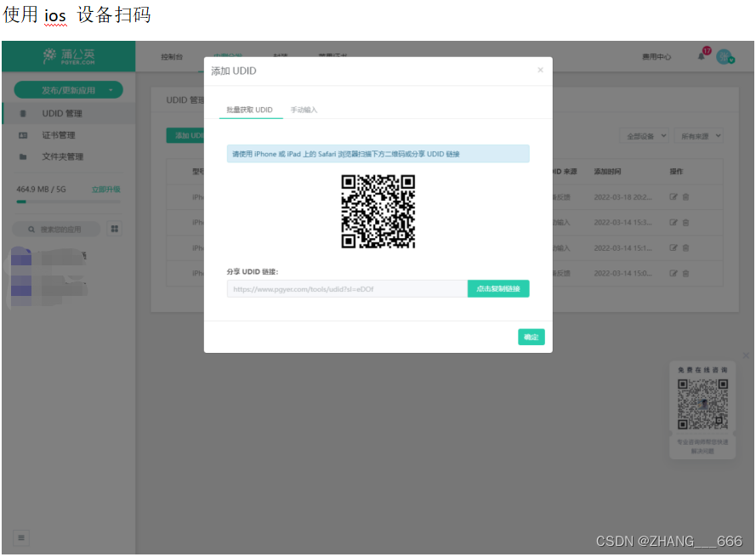The width and height of the screenshot is (756, 557).
Task: Click the 添加 UDID button behind dialog
Action: (x=185, y=135)
